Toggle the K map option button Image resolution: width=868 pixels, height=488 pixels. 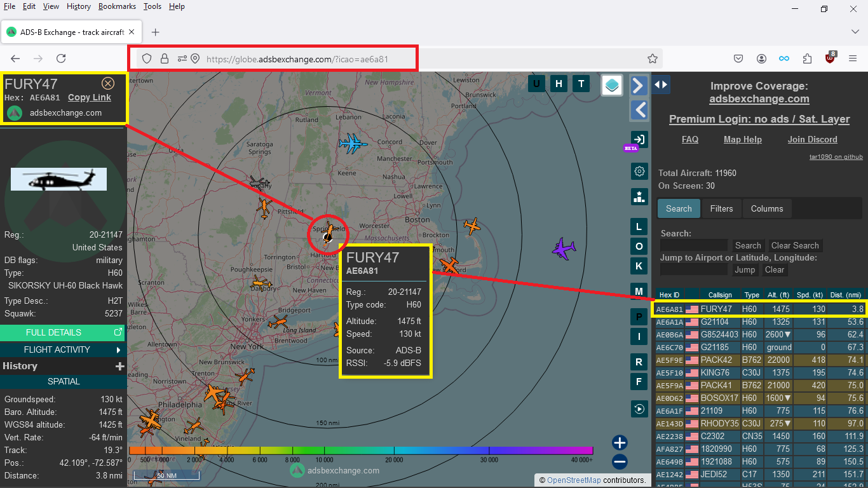639,266
